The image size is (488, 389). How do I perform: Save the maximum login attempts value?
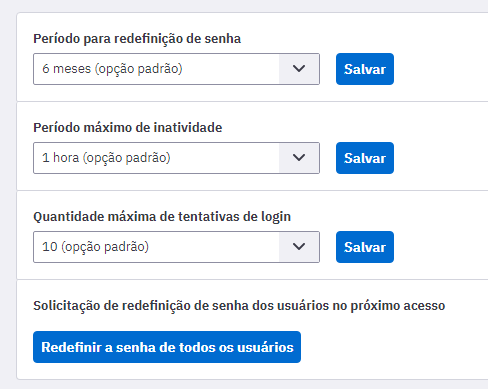[365, 247]
